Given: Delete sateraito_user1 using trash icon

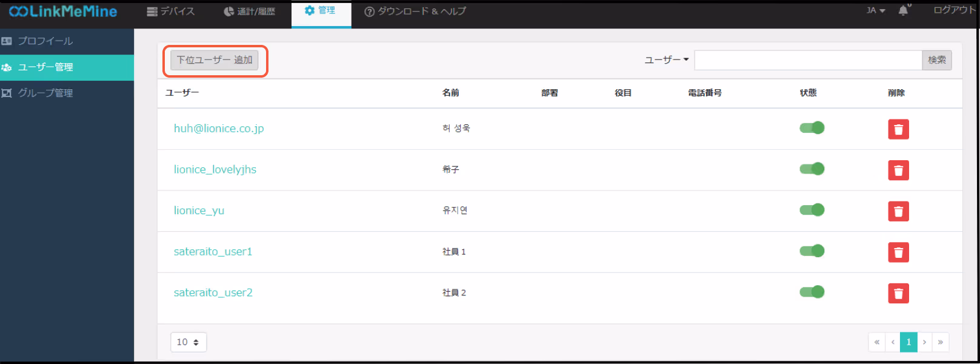Looking at the screenshot, I should 898,252.
